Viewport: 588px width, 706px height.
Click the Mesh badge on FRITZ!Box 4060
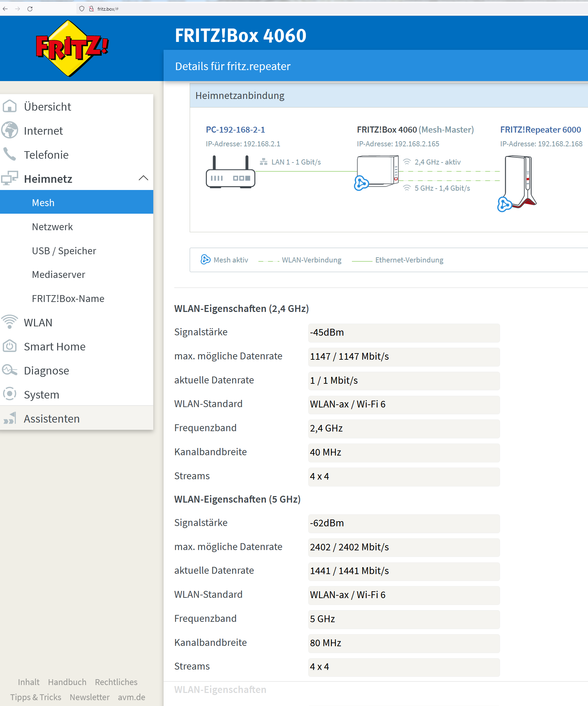pos(361,183)
